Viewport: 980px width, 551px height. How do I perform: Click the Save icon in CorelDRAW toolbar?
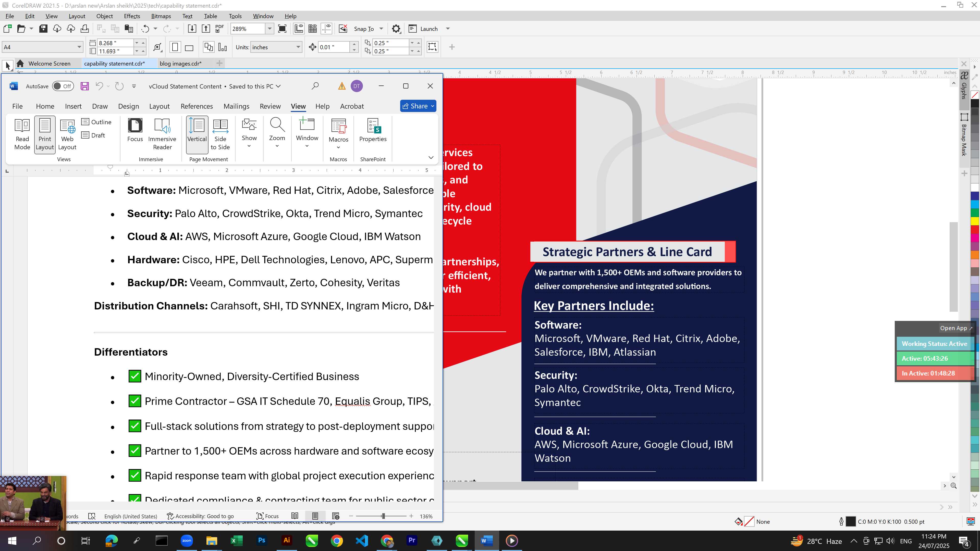[x=43, y=29]
